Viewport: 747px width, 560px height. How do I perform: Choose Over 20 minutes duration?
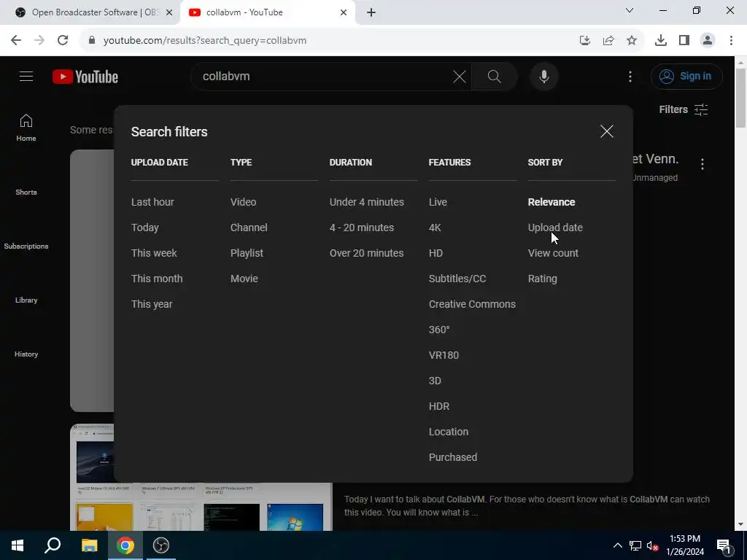point(366,253)
